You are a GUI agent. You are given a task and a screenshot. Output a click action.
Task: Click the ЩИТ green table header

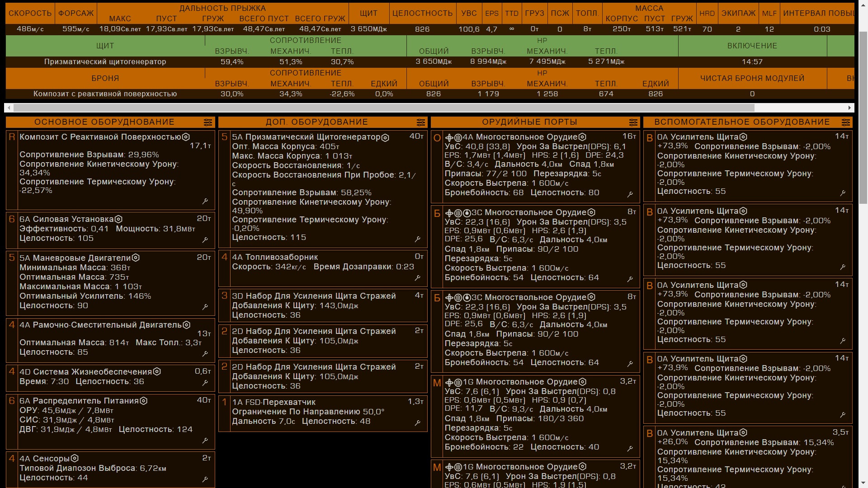point(105,46)
